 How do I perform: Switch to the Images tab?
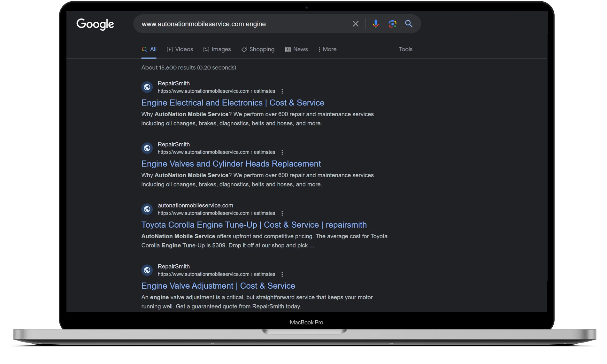(217, 49)
